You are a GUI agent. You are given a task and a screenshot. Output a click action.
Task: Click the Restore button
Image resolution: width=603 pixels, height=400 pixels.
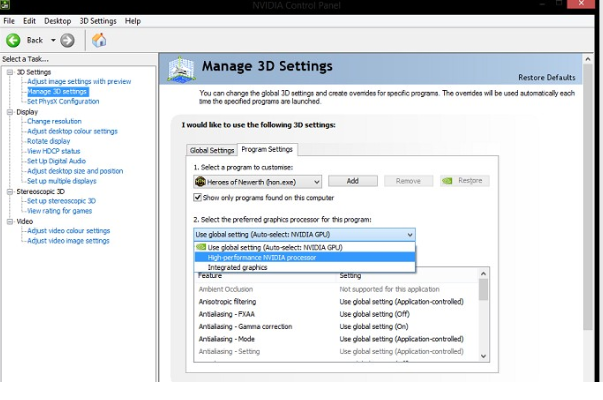(465, 181)
